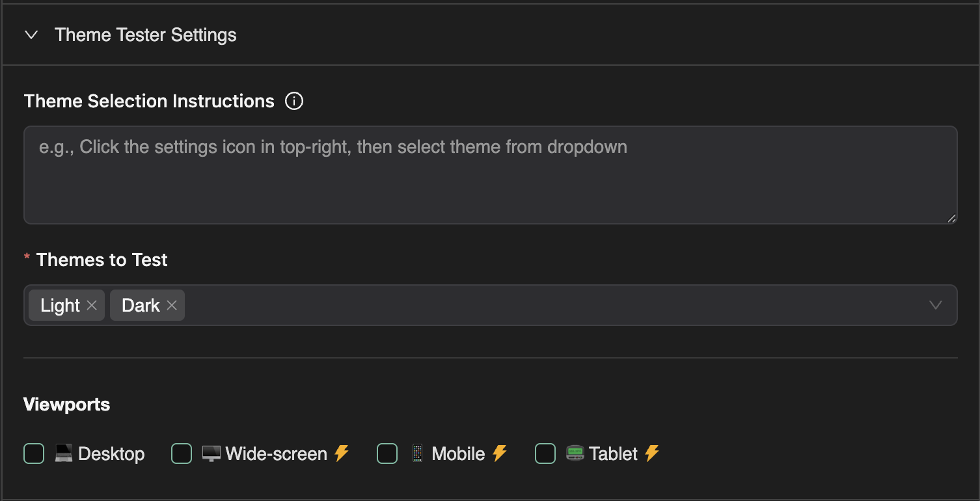Click the device icon next to Tablet
This screenshot has height=501, width=980.
tap(575, 454)
